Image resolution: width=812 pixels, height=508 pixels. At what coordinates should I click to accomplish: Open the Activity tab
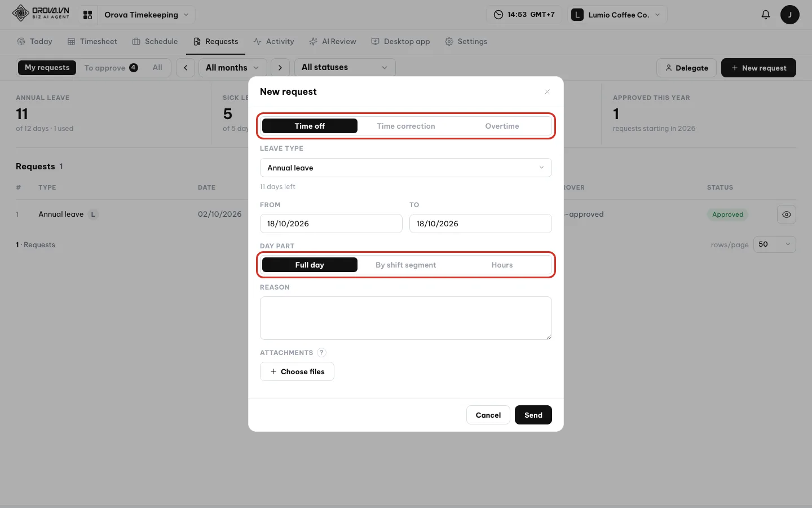pos(274,42)
